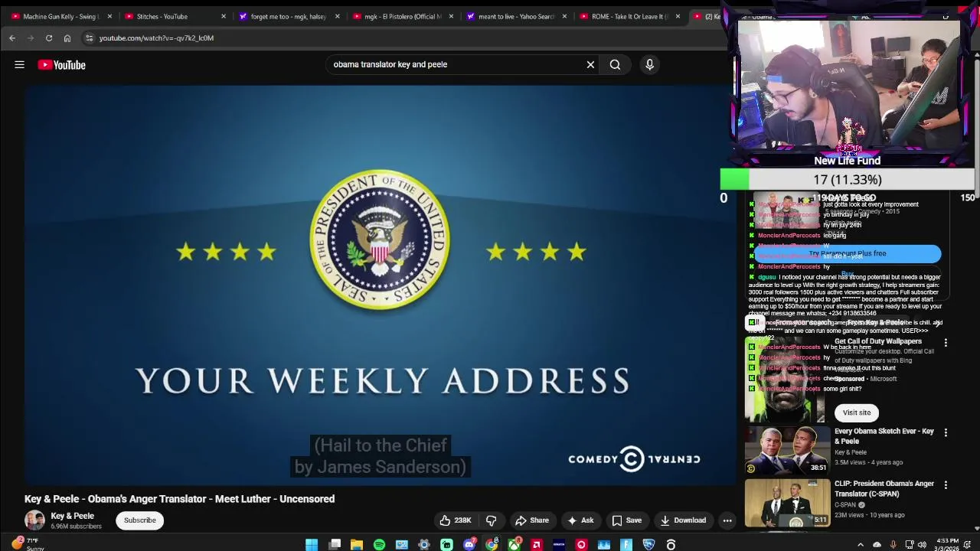Open options for 'Every Obama Sketch Ever' video
Viewport: 980px width, 551px height.
coord(946,432)
